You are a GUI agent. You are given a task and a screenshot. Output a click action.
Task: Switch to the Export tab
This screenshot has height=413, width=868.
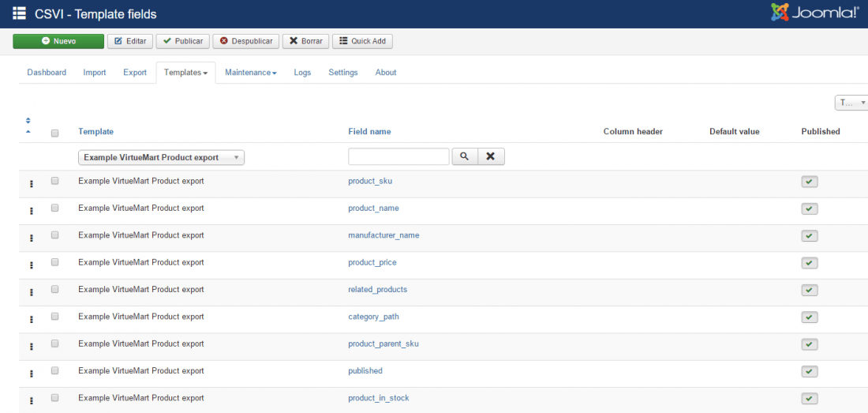tap(135, 73)
